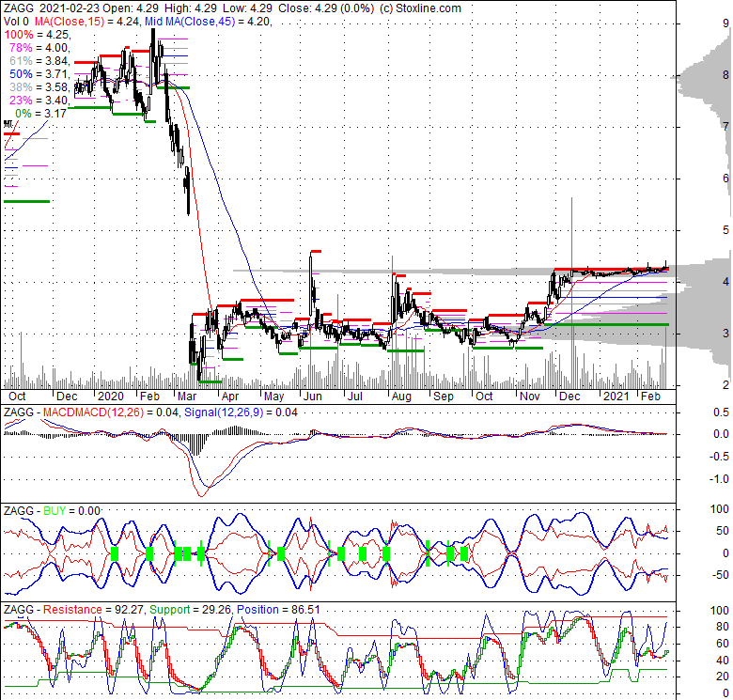Click the 'Nov' label on the date axis
This screenshot has height=700, width=733.
530,397
